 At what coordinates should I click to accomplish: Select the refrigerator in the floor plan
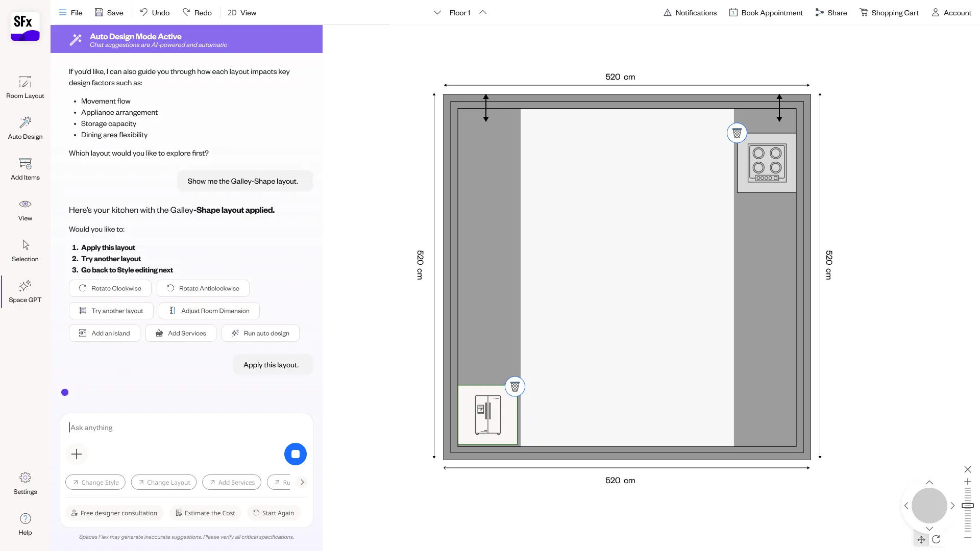point(487,415)
